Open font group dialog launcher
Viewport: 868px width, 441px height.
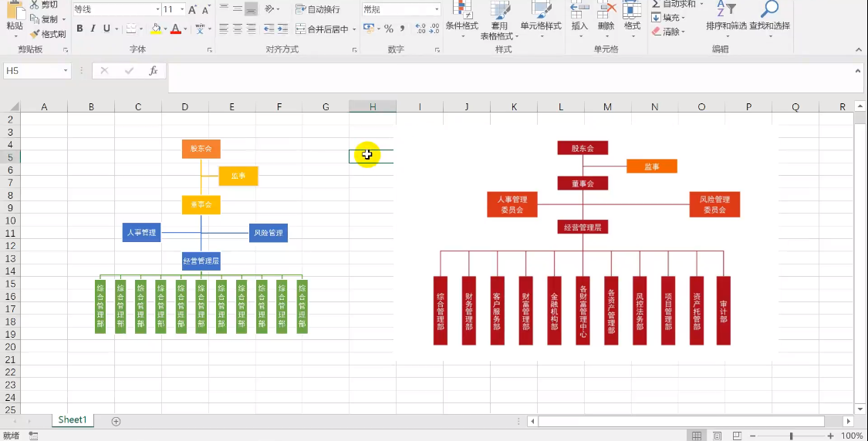210,50
